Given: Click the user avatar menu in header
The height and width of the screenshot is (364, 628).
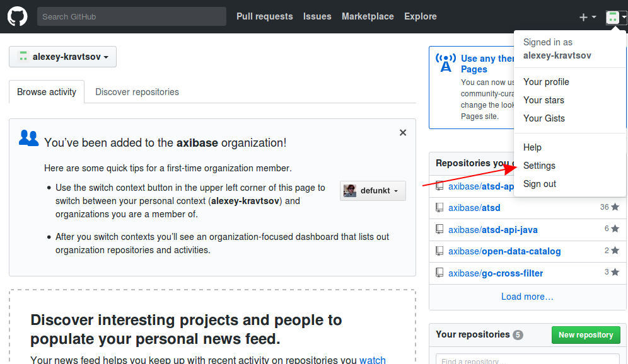Looking at the screenshot, I should coord(615,17).
